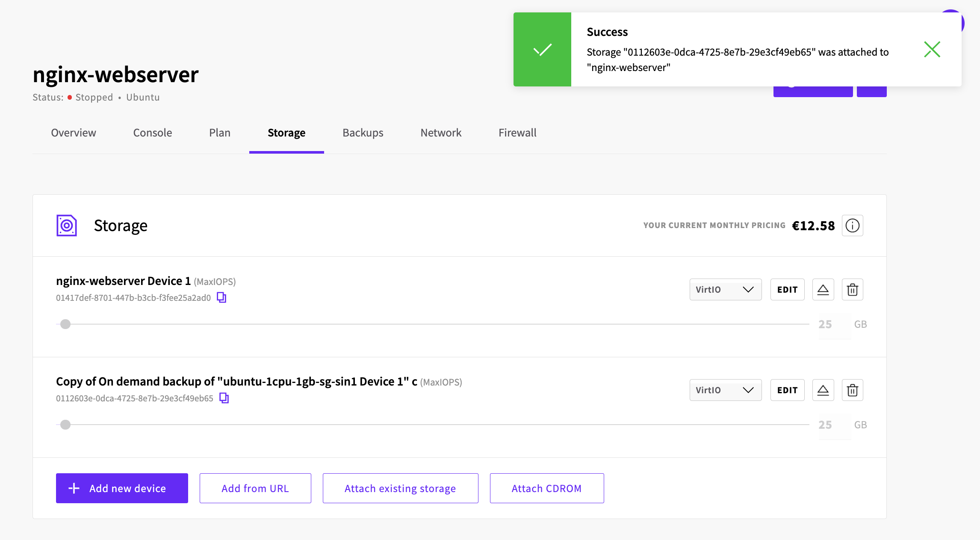Viewport: 980px width, 540px height.
Task: Dismiss the Success notification with the green X
Action: pos(932,49)
